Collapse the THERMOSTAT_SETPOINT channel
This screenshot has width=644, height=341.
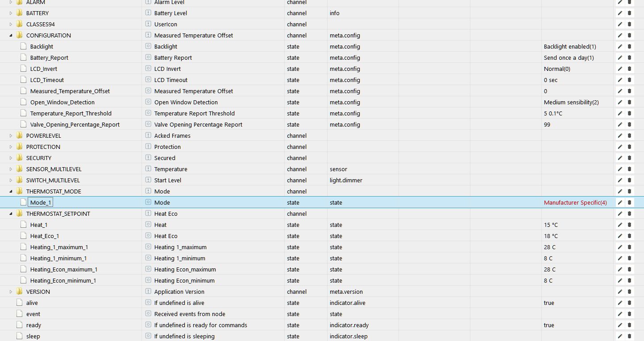click(11, 214)
